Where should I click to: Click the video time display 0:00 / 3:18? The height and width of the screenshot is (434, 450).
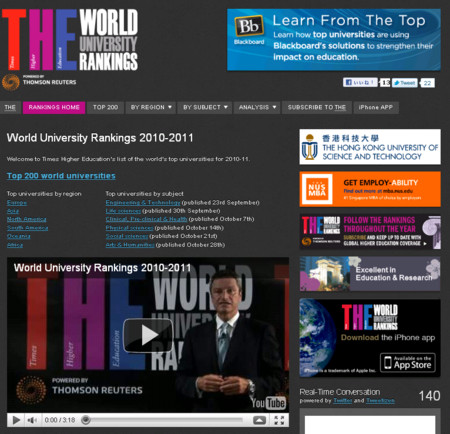click(x=60, y=420)
